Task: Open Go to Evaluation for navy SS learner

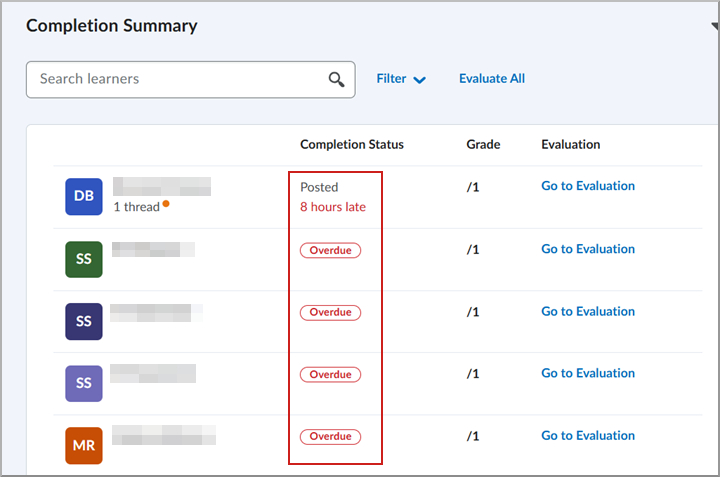Action: [x=588, y=312]
